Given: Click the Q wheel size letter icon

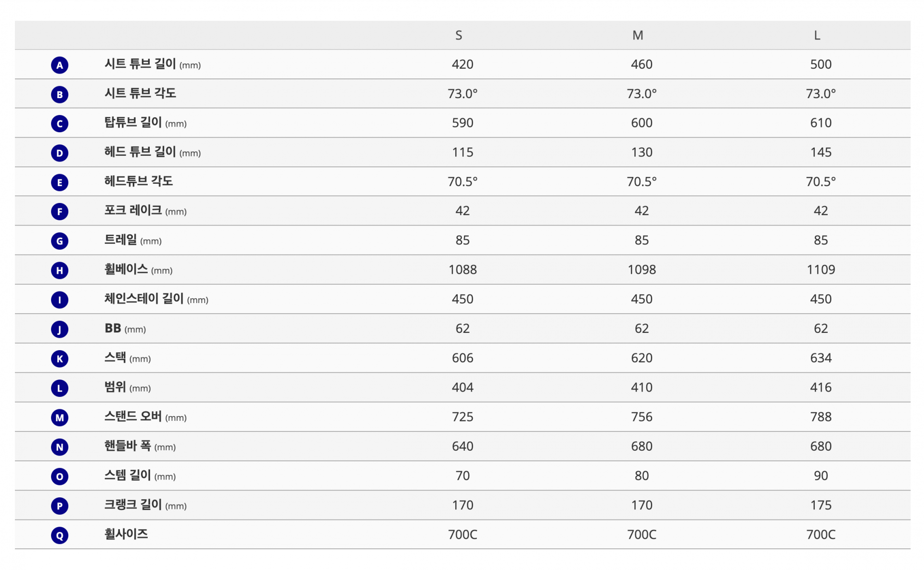Looking at the screenshot, I should 60,535.
